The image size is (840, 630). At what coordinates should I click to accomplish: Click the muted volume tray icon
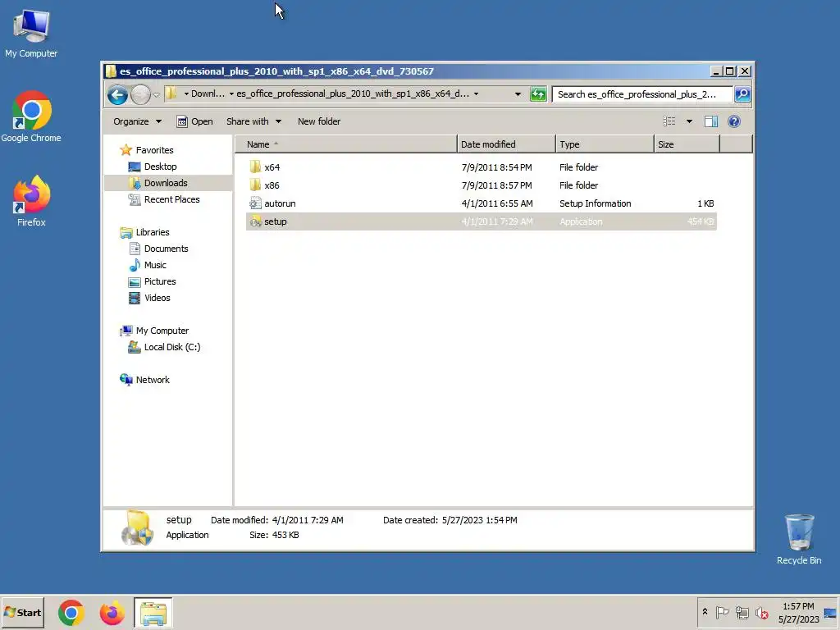point(761,612)
